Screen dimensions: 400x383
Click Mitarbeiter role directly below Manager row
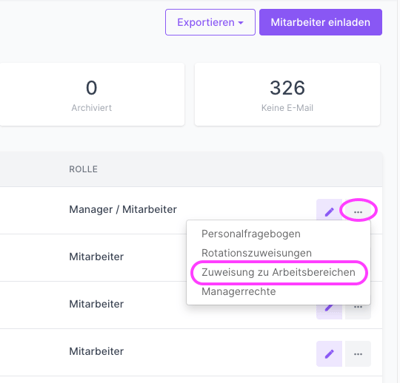96,257
